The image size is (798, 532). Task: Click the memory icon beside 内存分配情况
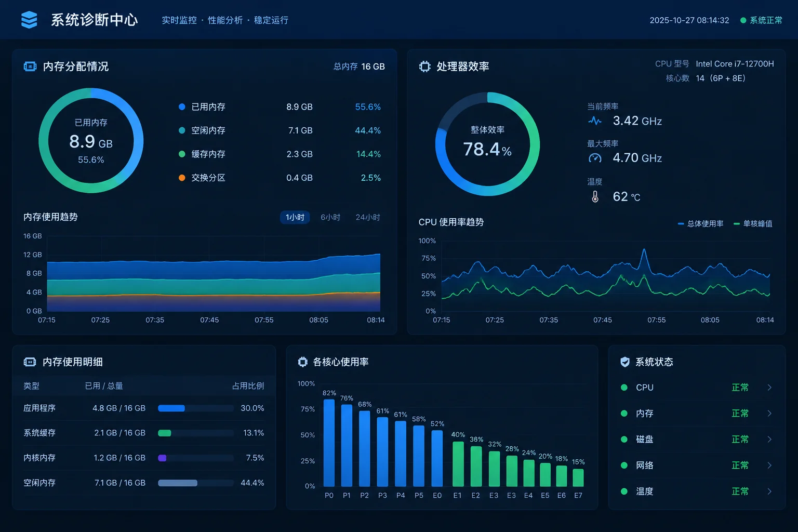point(30,66)
